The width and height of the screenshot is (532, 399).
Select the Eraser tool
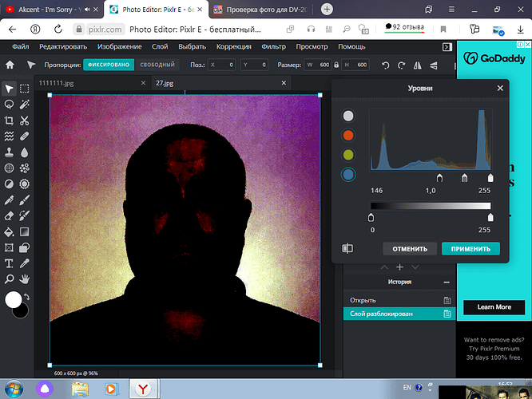(x=9, y=215)
